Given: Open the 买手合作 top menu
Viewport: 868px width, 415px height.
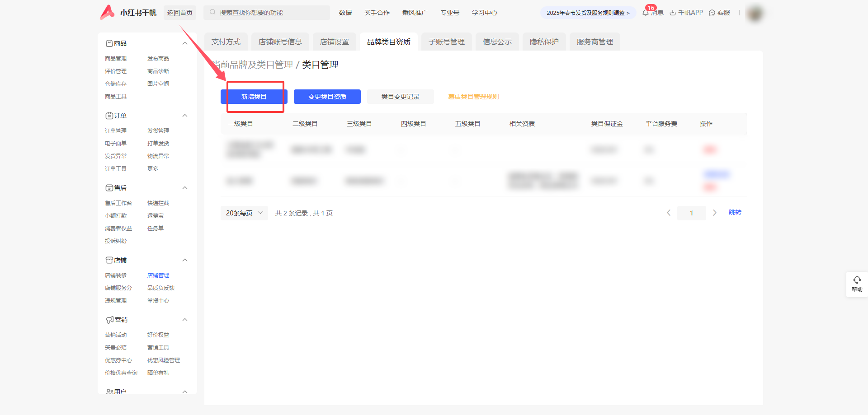Looking at the screenshot, I should point(377,13).
